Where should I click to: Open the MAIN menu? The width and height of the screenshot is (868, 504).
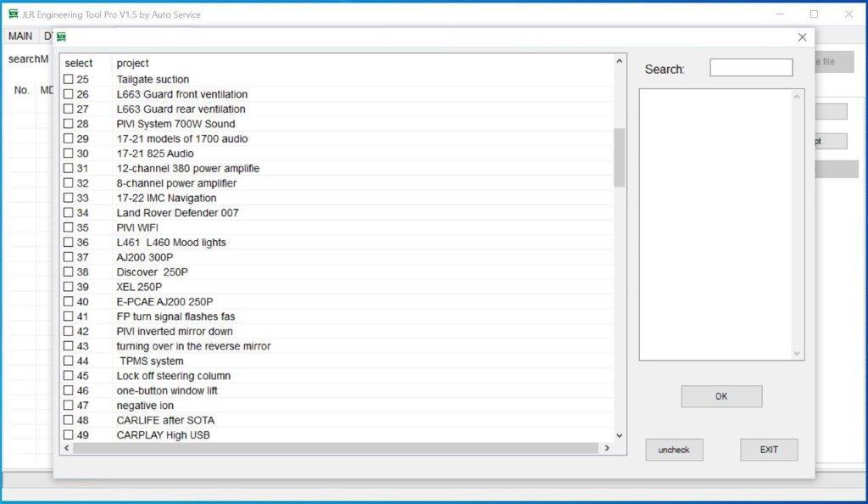tap(20, 36)
